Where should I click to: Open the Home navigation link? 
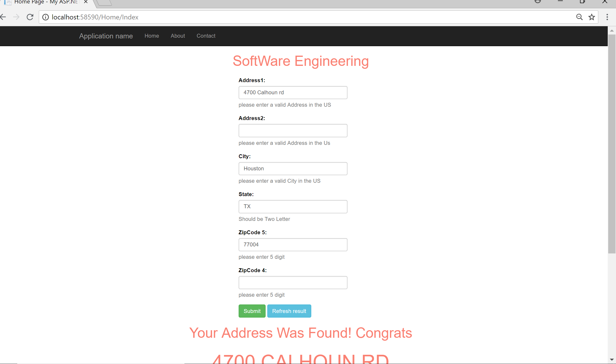(x=152, y=36)
